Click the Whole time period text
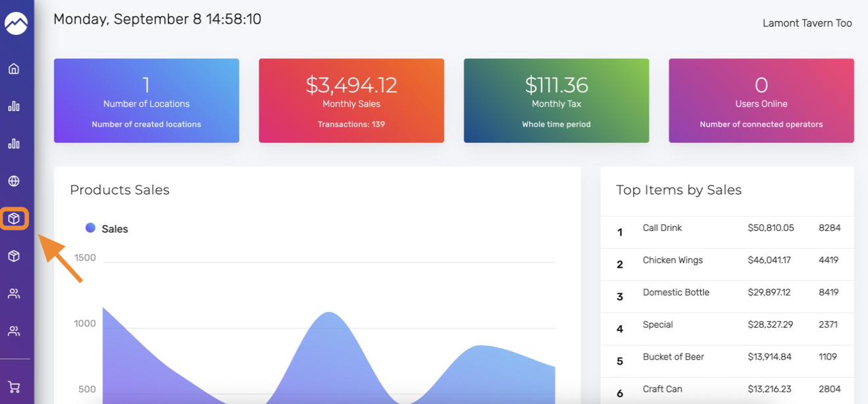This screenshot has width=868, height=404. click(557, 124)
